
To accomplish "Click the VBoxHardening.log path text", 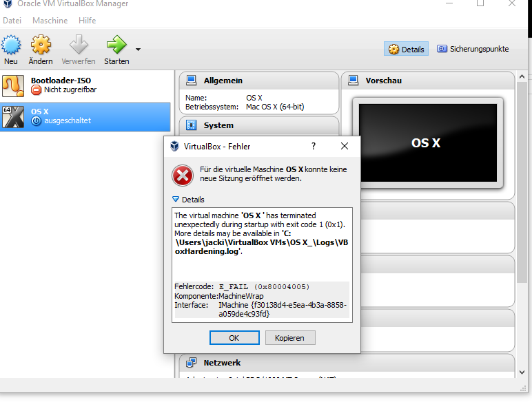I will [x=262, y=242].
